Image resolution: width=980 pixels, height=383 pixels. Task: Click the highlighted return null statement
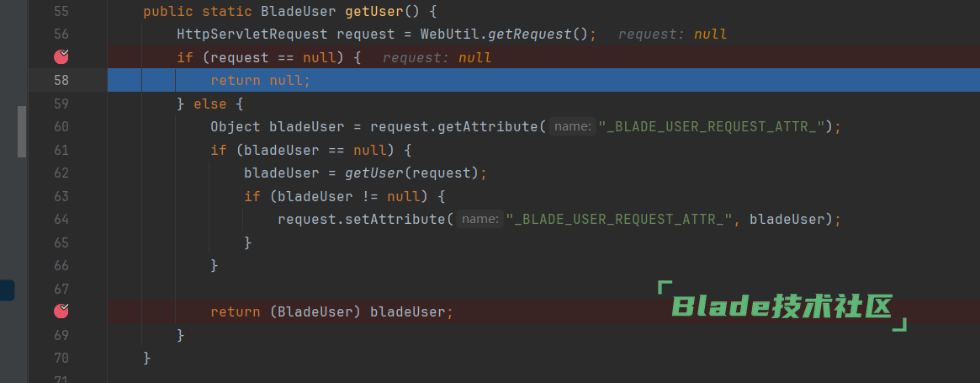tap(260, 81)
